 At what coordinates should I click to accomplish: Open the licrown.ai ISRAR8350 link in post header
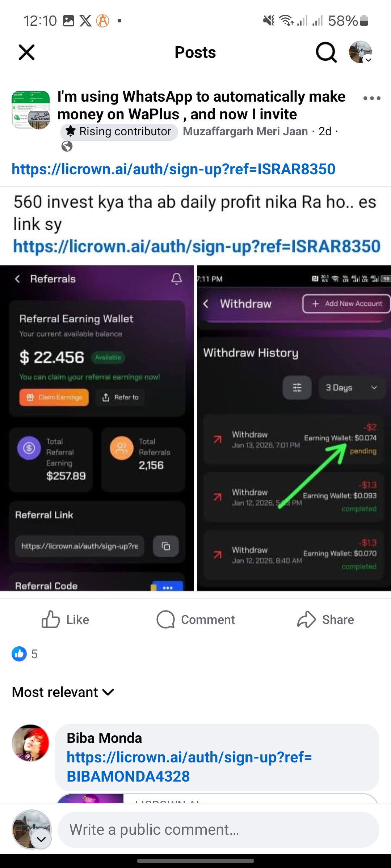[173, 169]
